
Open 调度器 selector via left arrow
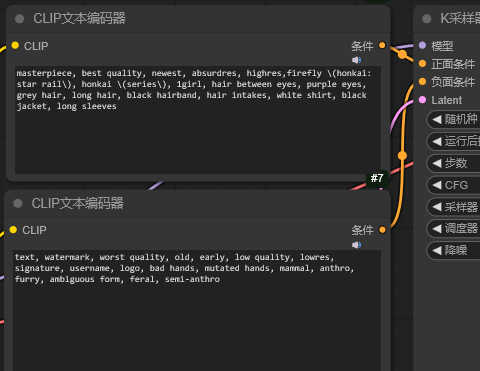tap(437, 228)
